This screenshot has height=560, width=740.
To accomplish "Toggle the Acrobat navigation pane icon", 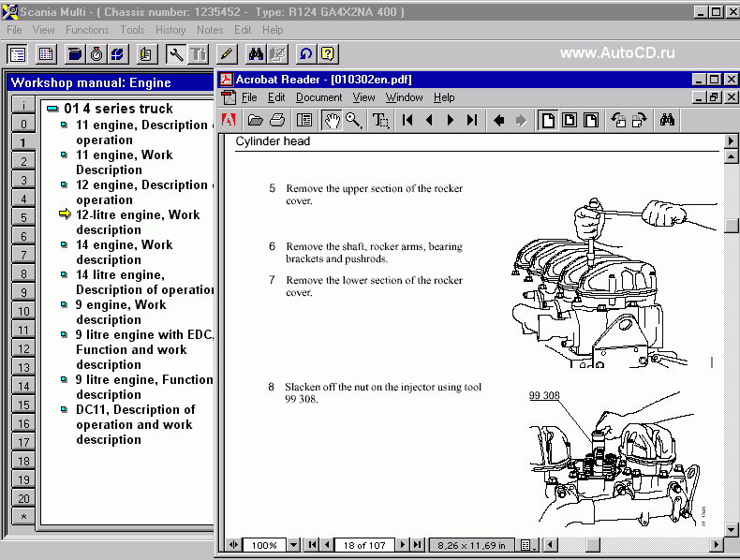I will [x=304, y=120].
